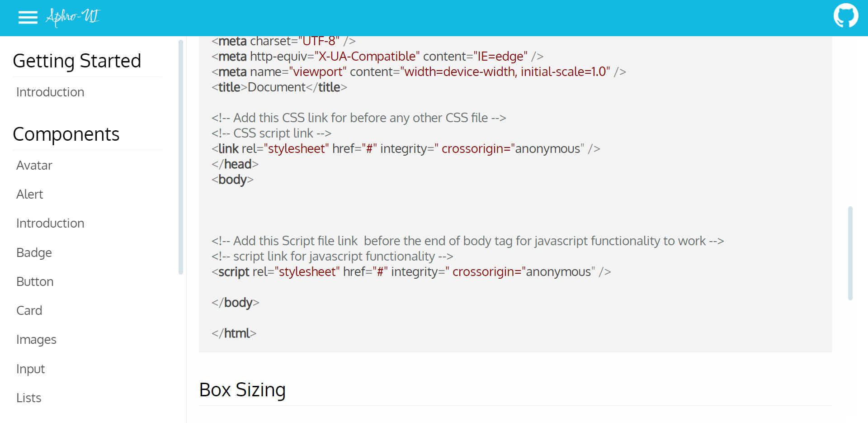The height and width of the screenshot is (423, 868).
Task: Select Avatar in the sidebar
Action: pos(34,165)
